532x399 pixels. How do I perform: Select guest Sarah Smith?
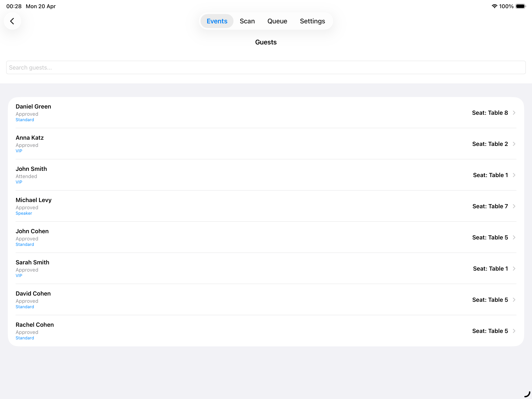266,269
